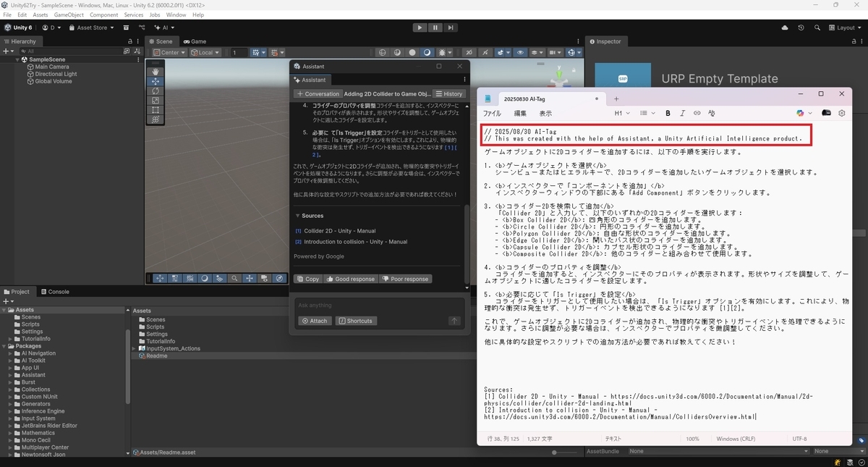Open the Asset Store dropdown
The width and height of the screenshot is (868, 467).
[x=91, y=28]
